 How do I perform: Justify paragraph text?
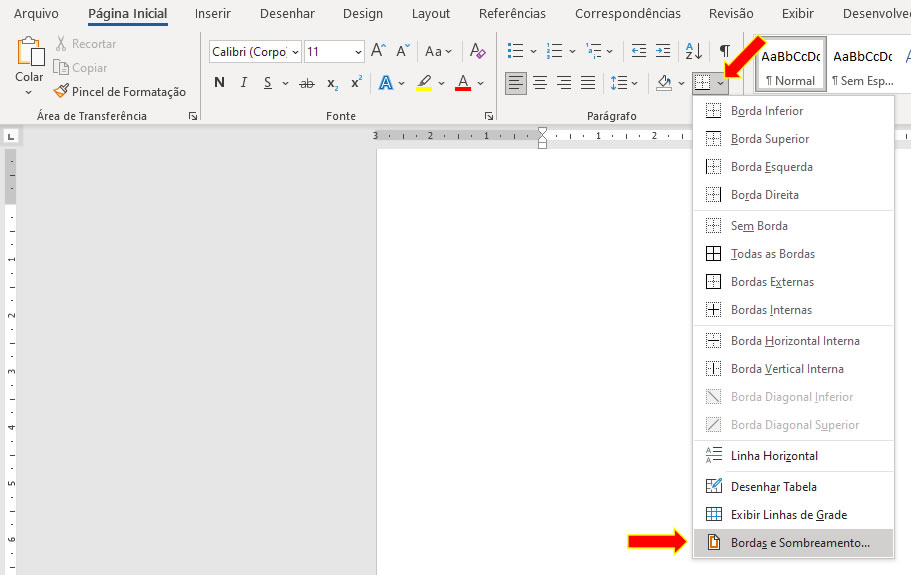click(x=588, y=83)
